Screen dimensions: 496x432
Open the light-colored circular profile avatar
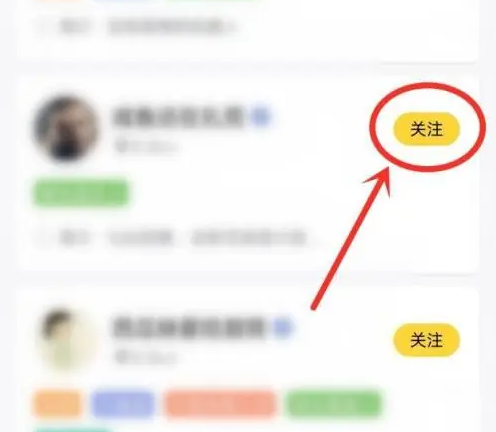tap(67, 339)
